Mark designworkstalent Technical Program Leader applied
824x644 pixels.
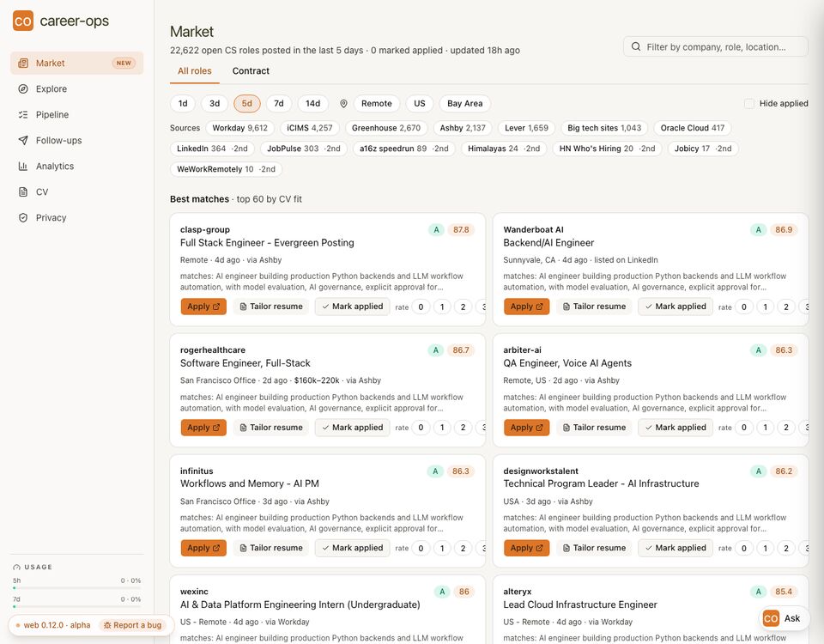point(676,548)
